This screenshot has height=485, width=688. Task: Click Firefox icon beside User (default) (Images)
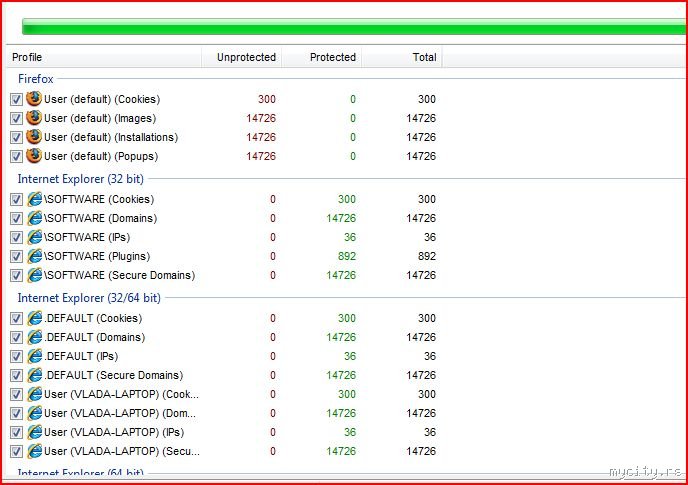coord(34,118)
